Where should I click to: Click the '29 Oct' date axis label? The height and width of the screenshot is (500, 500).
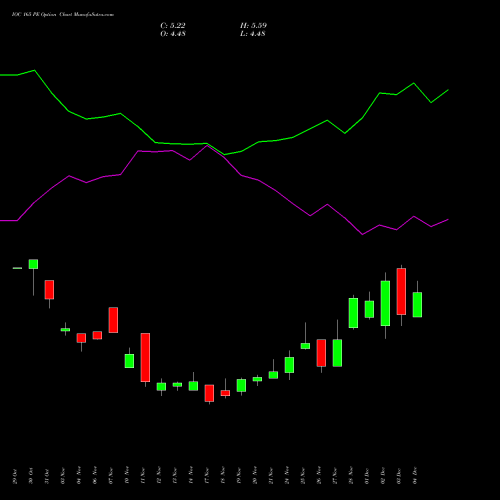pyautogui.click(x=15, y=476)
